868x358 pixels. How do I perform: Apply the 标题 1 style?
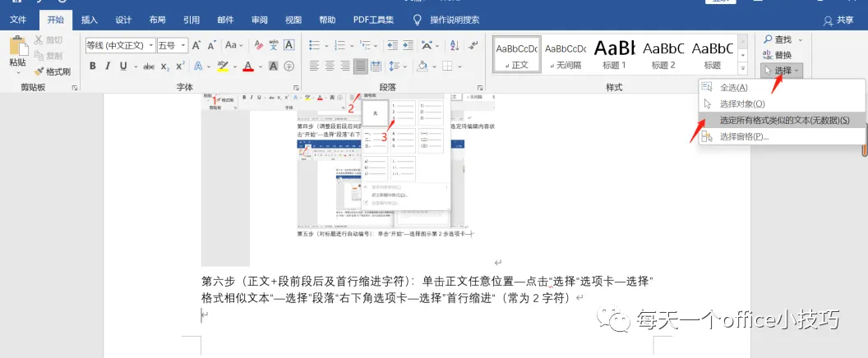point(615,55)
